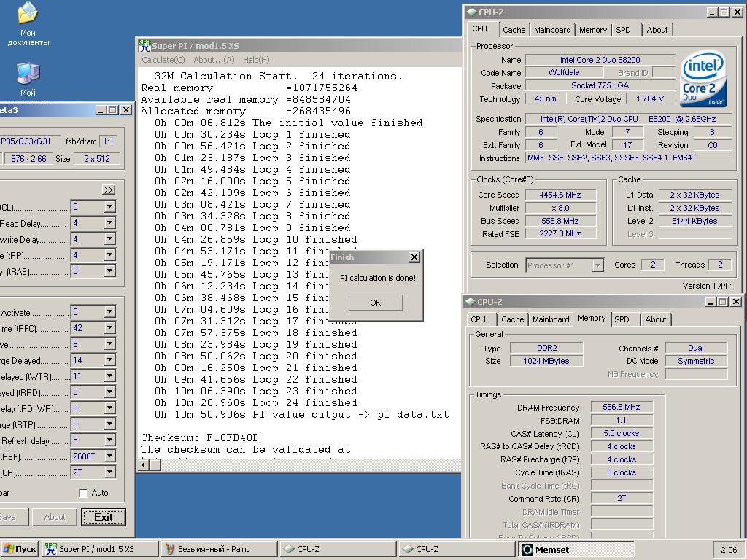Click the Multiplier x 8.0 field

[x=560, y=208]
